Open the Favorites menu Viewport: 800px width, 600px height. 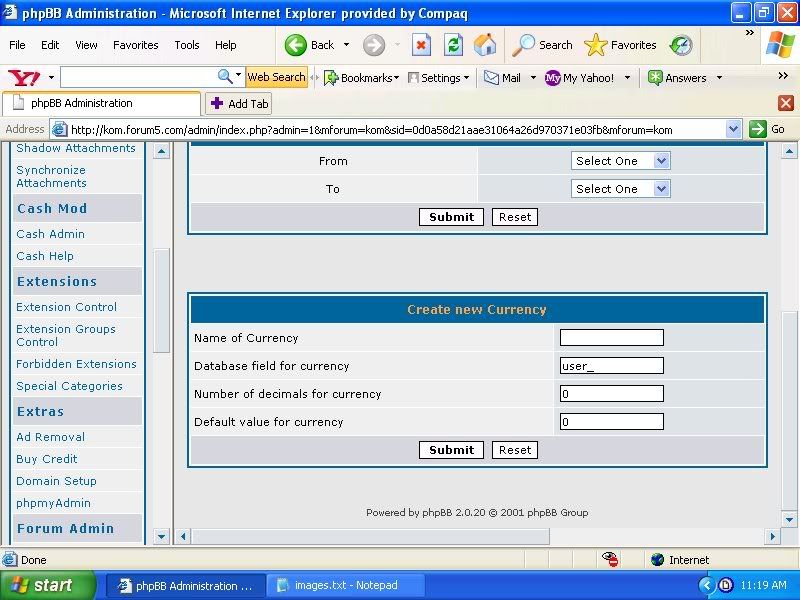click(x=135, y=45)
